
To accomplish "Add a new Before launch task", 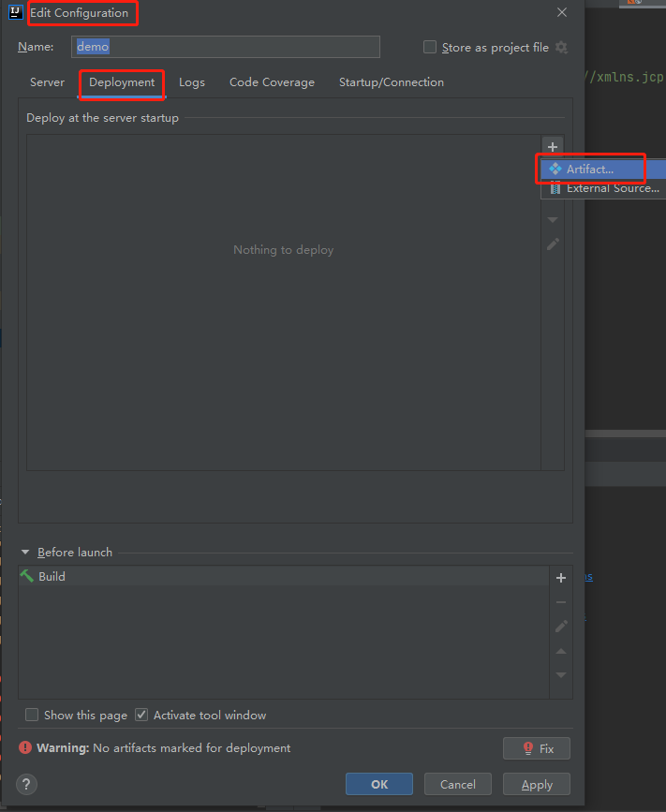I will tap(561, 578).
